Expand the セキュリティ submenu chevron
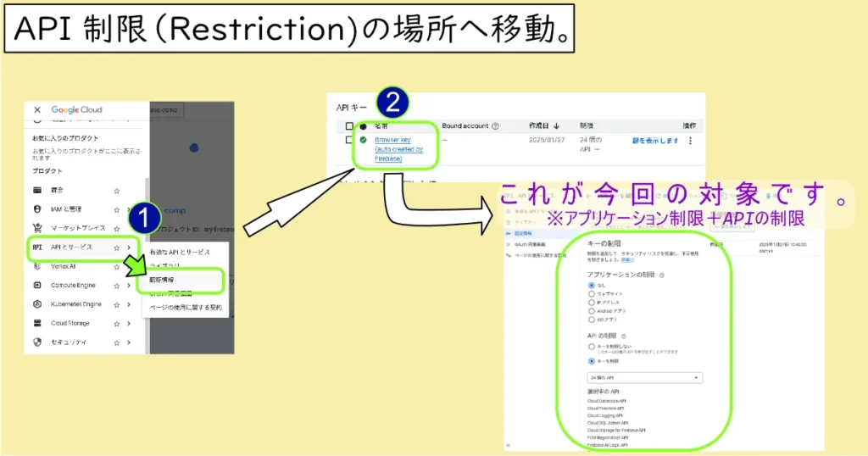The height and width of the screenshot is (456, 868). pyautogui.click(x=129, y=342)
